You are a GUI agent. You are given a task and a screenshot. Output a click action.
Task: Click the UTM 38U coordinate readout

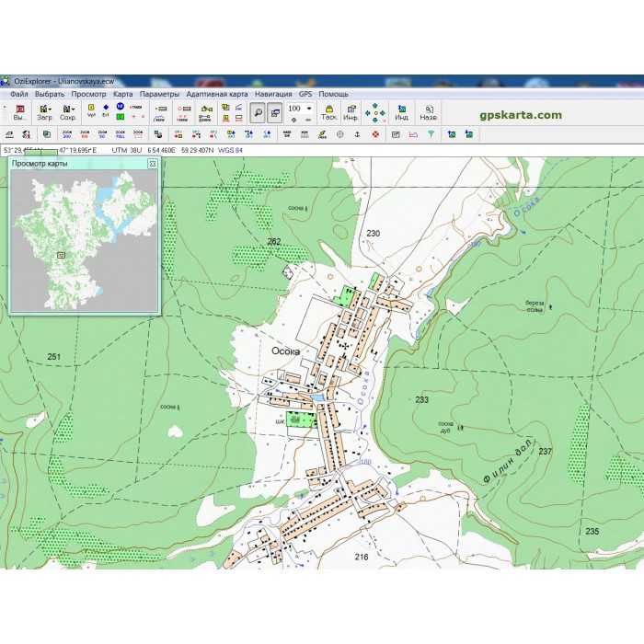coord(127,150)
